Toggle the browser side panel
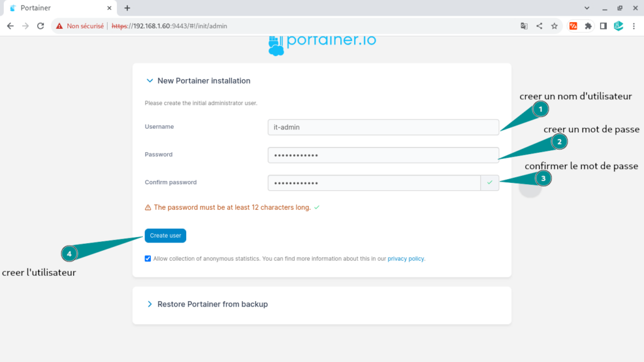Viewport: 644px width, 362px height. [603, 26]
